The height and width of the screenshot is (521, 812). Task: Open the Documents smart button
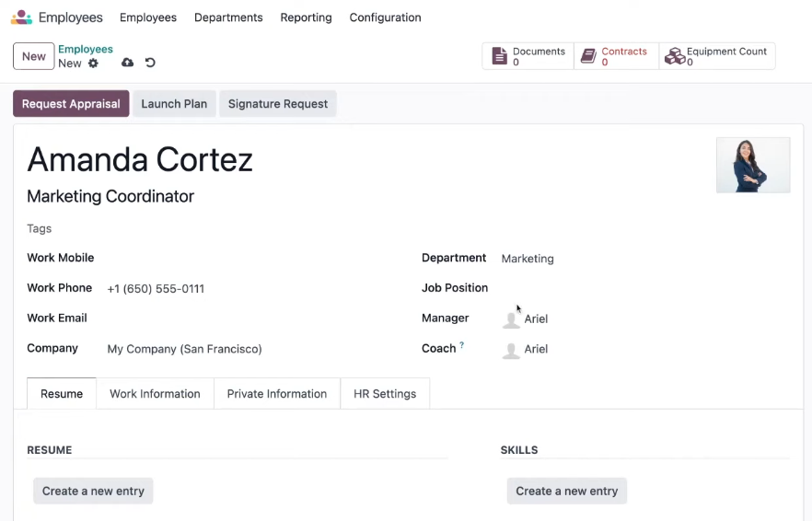[x=528, y=56]
